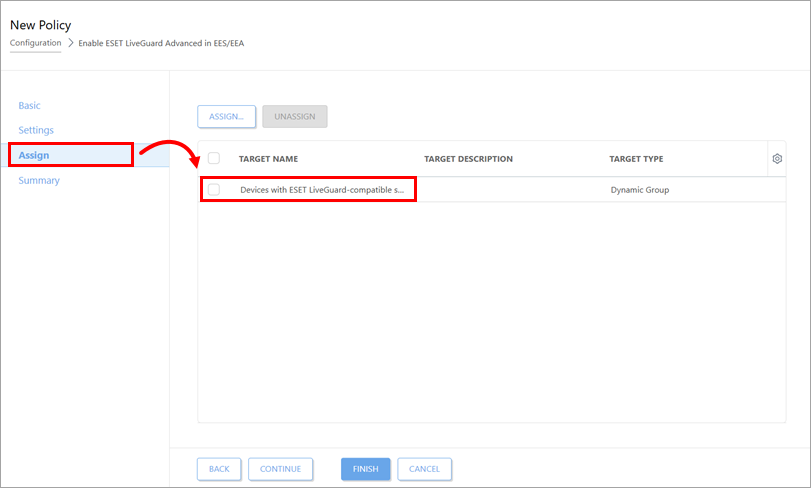This screenshot has width=811, height=488.
Task: Click CANCEL to discard the policy
Action: pos(424,469)
